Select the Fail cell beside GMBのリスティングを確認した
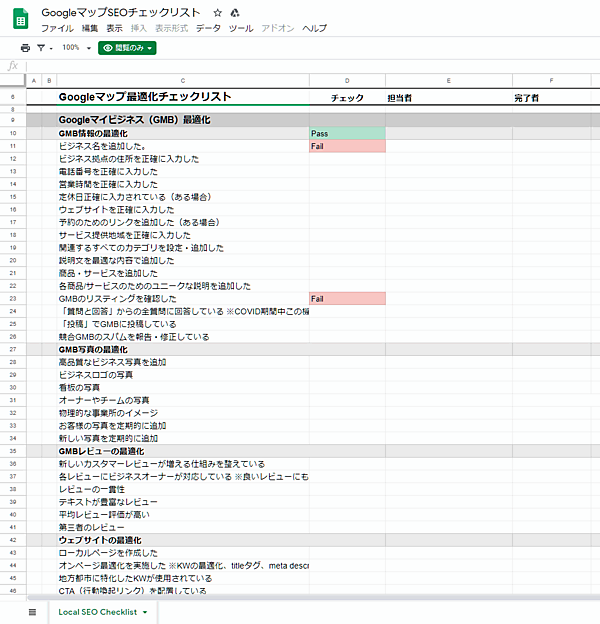The width and height of the screenshot is (600, 624). click(347, 298)
